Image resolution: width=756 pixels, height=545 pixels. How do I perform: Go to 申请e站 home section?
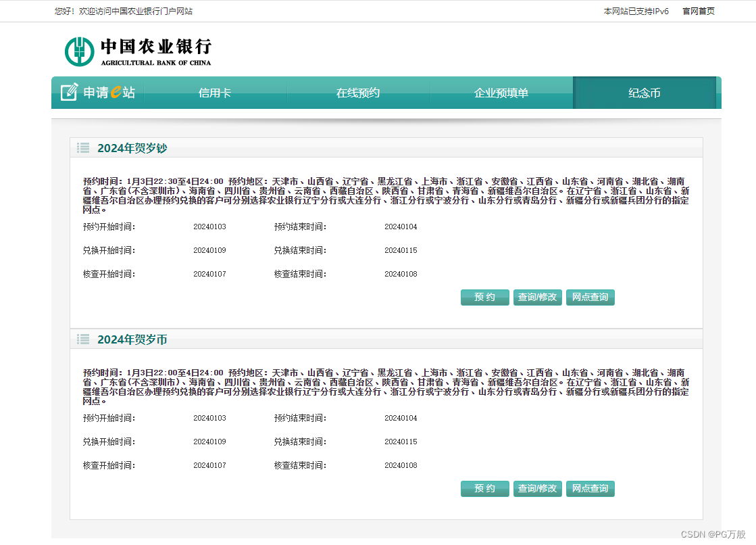[98, 92]
